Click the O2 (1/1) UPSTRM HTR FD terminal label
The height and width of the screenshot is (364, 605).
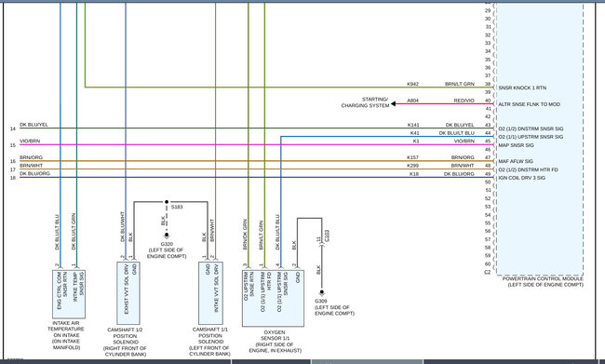tap(266, 292)
